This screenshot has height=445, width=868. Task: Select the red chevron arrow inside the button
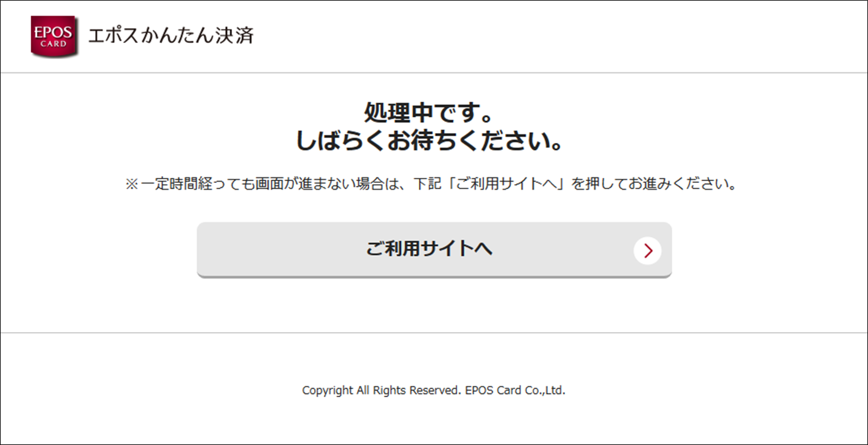[x=647, y=250]
